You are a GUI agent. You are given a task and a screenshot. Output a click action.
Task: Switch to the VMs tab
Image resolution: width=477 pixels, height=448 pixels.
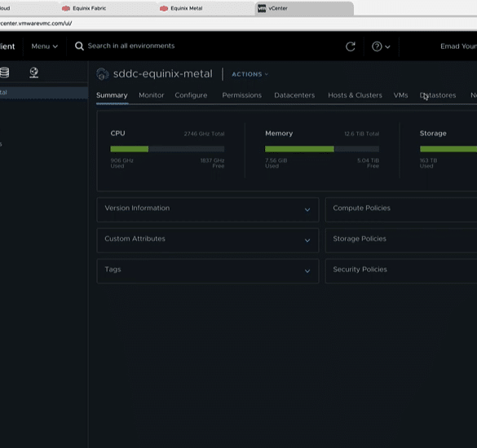[400, 95]
